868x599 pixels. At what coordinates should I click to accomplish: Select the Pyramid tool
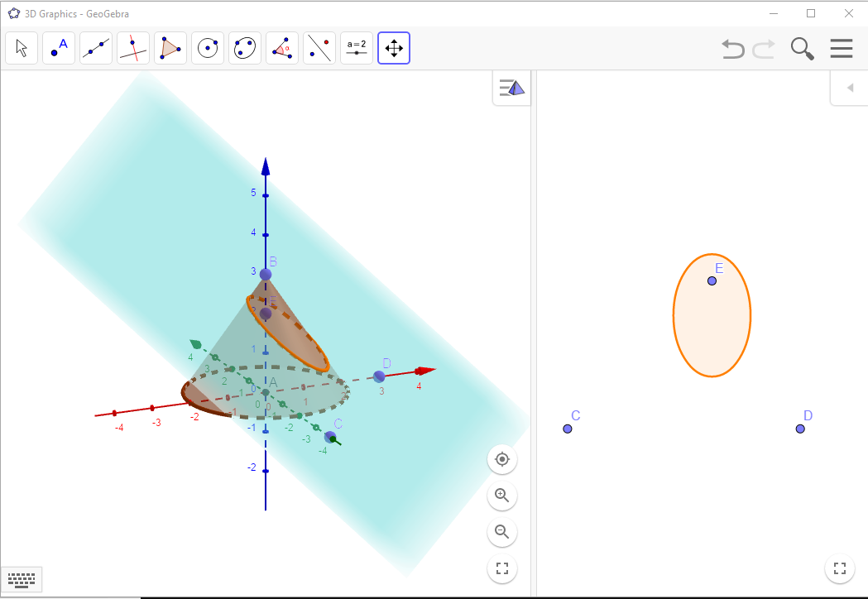170,48
